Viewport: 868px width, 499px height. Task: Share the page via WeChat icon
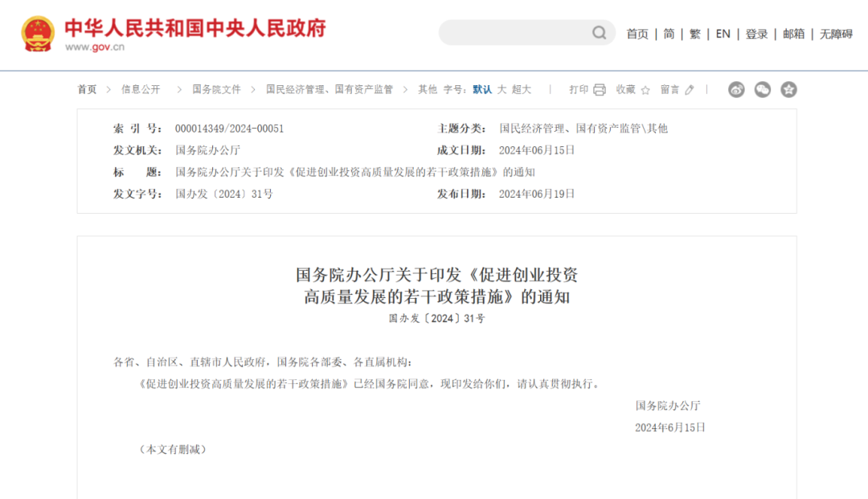[x=763, y=90]
